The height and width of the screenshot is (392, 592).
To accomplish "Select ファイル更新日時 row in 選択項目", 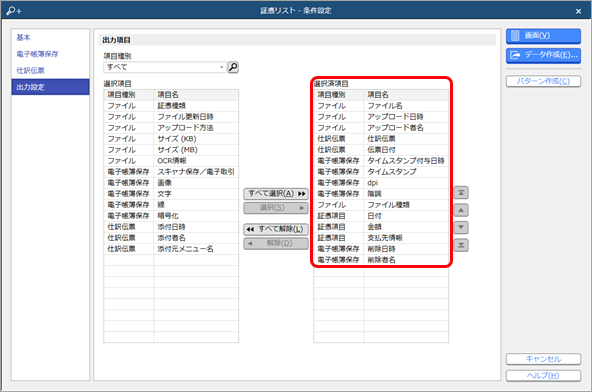I will (171, 117).
